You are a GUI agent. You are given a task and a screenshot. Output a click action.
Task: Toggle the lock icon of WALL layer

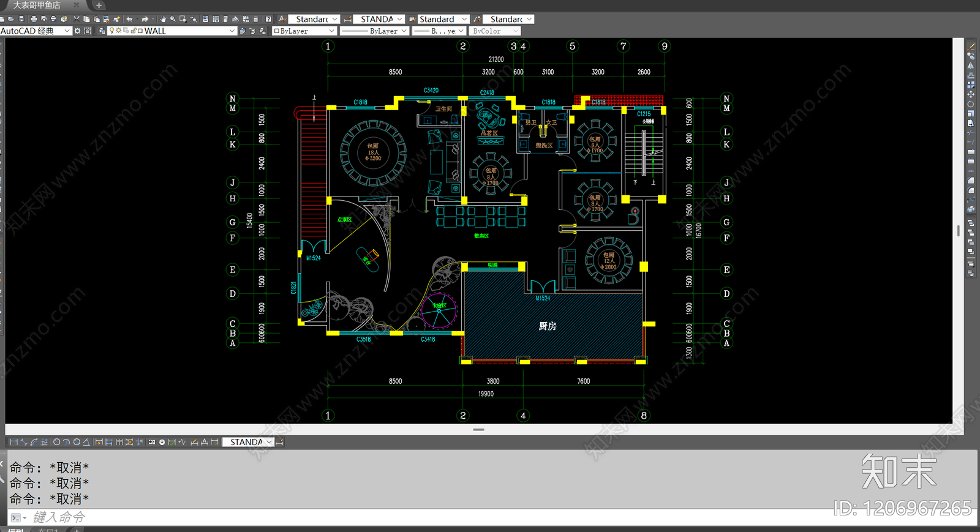point(133,31)
